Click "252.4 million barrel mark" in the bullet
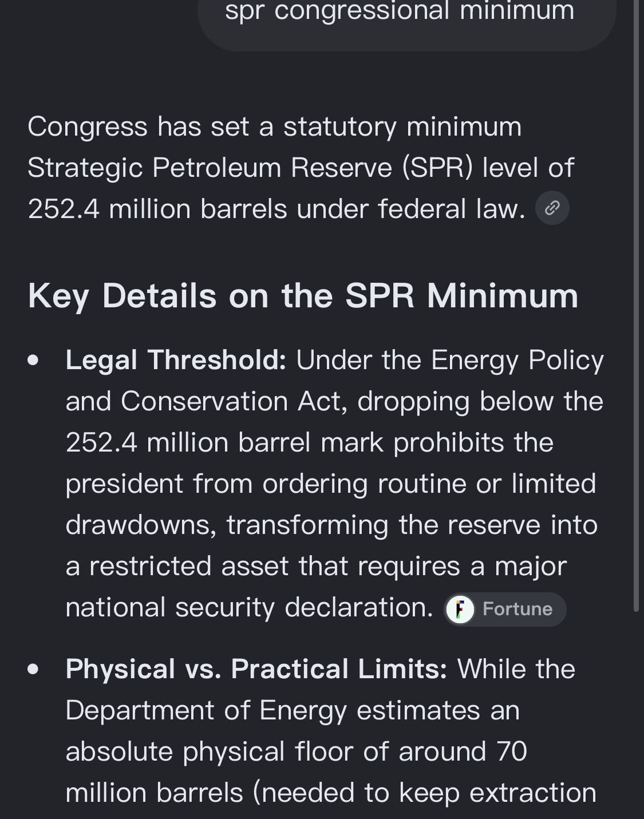The width and height of the screenshot is (644, 819). click(224, 442)
